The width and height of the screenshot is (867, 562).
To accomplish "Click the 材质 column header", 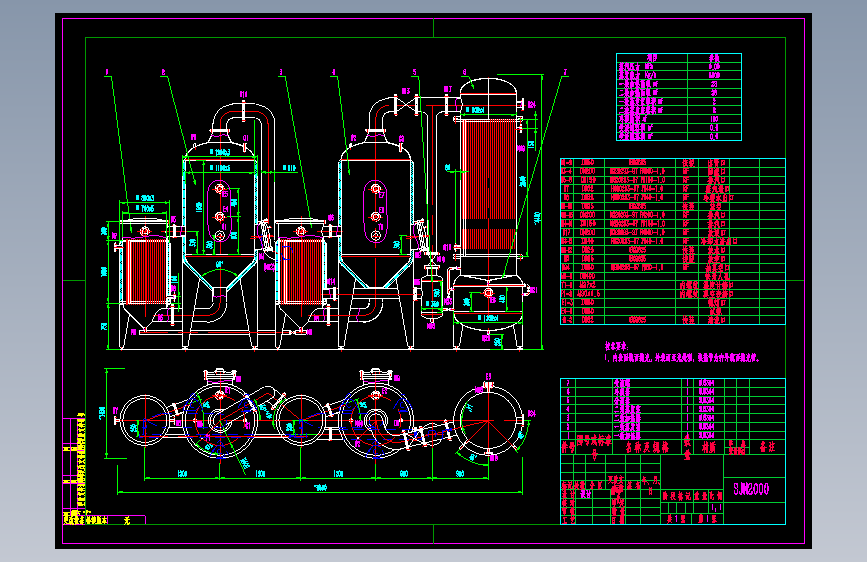I will pyautogui.click(x=708, y=447).
